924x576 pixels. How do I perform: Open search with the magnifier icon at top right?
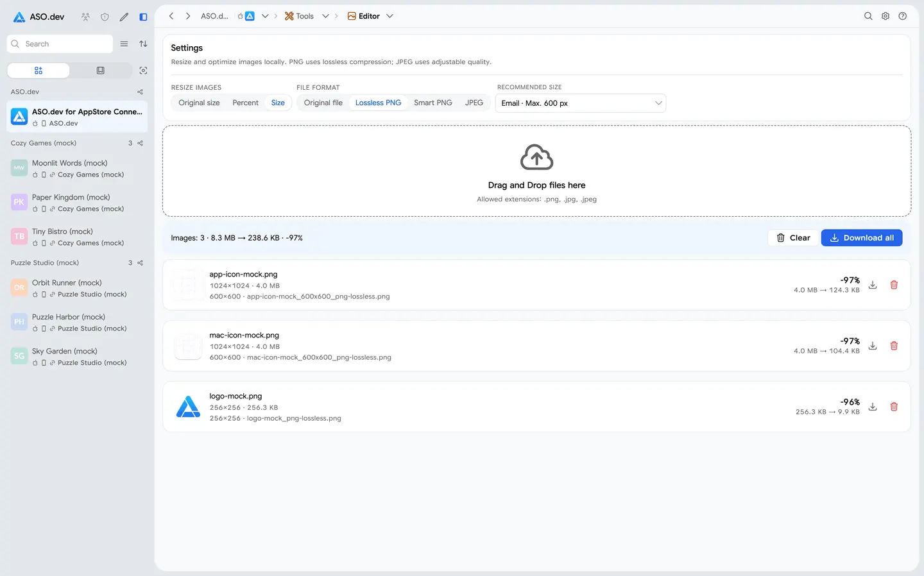click(868, 16)
